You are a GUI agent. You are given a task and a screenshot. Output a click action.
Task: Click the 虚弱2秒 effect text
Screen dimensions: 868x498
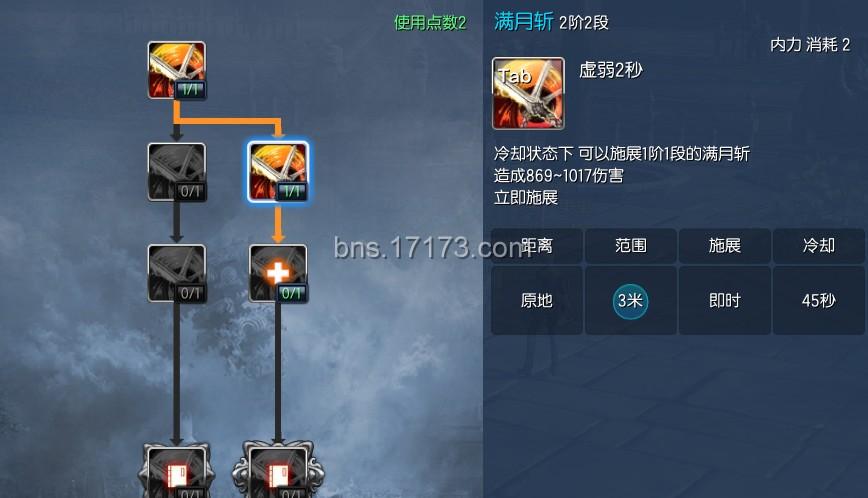(x=611, y=70)
